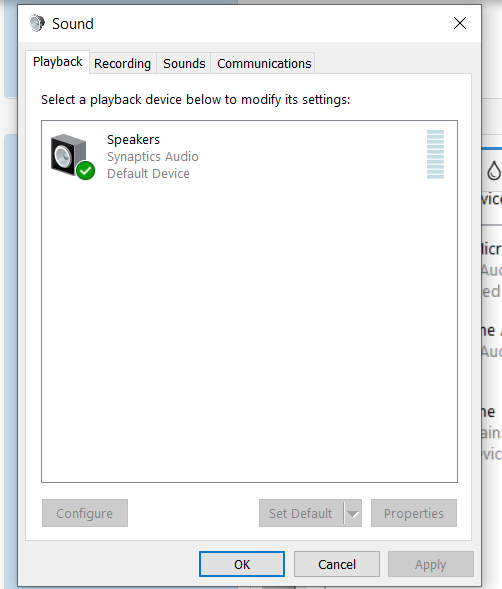Click the Cancel button
This screenshot has width=502, height=589.
coord(337,564)
